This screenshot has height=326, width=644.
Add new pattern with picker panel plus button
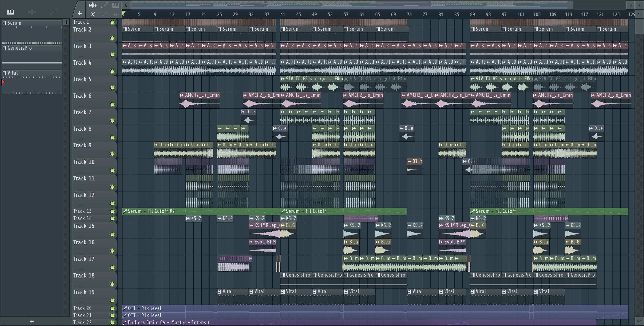32,321
